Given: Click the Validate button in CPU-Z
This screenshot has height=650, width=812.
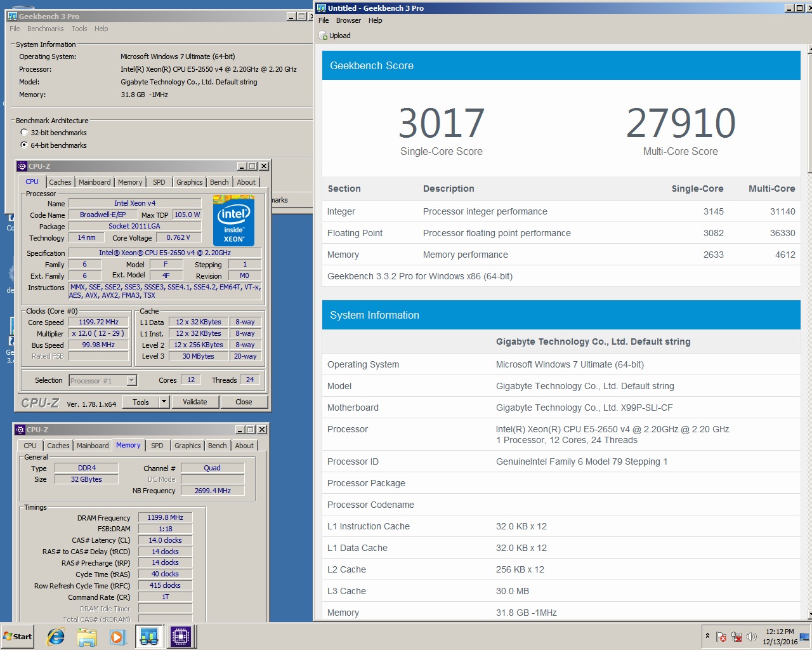Looking at the screenshot, I should (195, 402).
